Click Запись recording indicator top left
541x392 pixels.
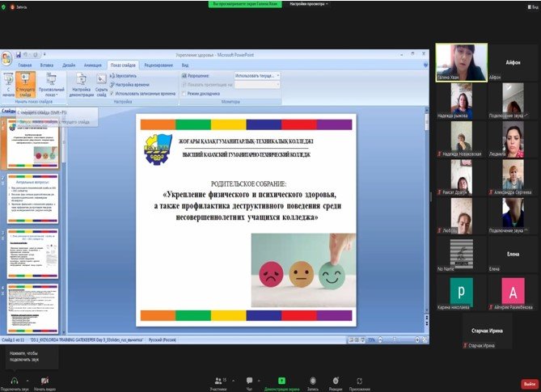coord(19,6)
